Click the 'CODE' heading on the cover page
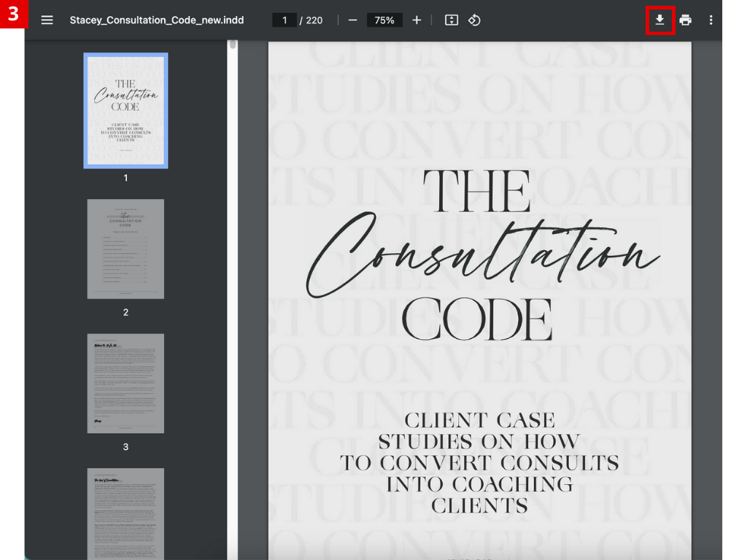 (x=477, y=319)
